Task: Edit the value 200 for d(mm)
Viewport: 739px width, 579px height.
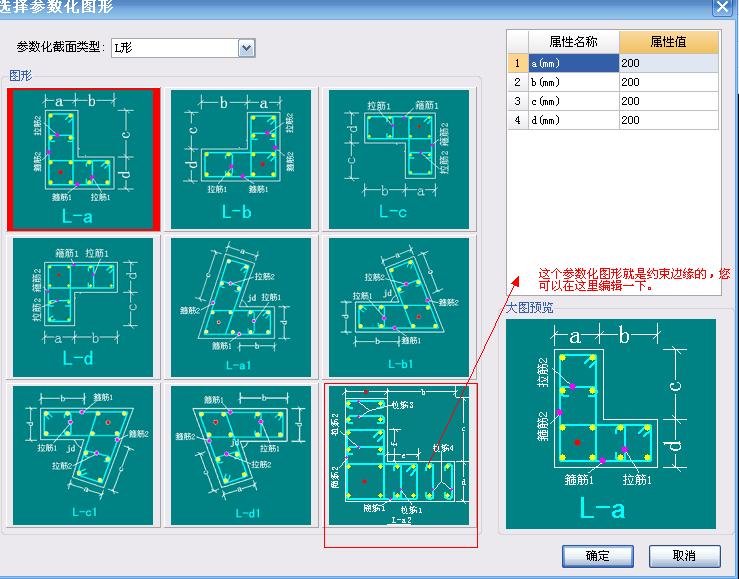Action: click(668, 120)
